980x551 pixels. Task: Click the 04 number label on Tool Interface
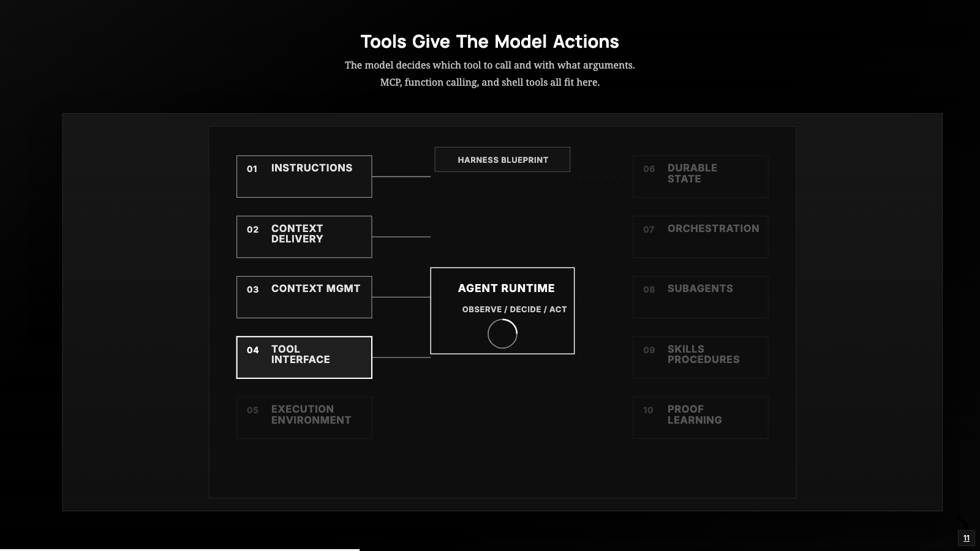pyautogui.click(x=253, y=350)
